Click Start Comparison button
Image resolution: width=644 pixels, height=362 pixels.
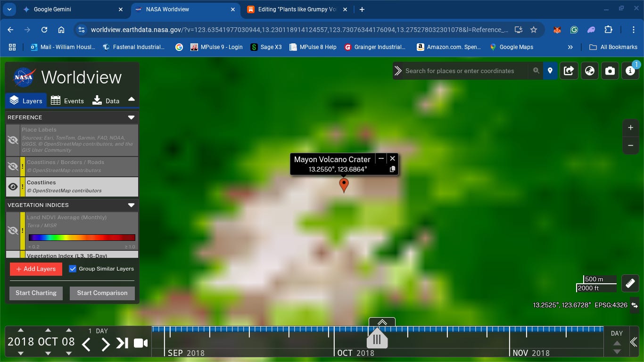102,293
